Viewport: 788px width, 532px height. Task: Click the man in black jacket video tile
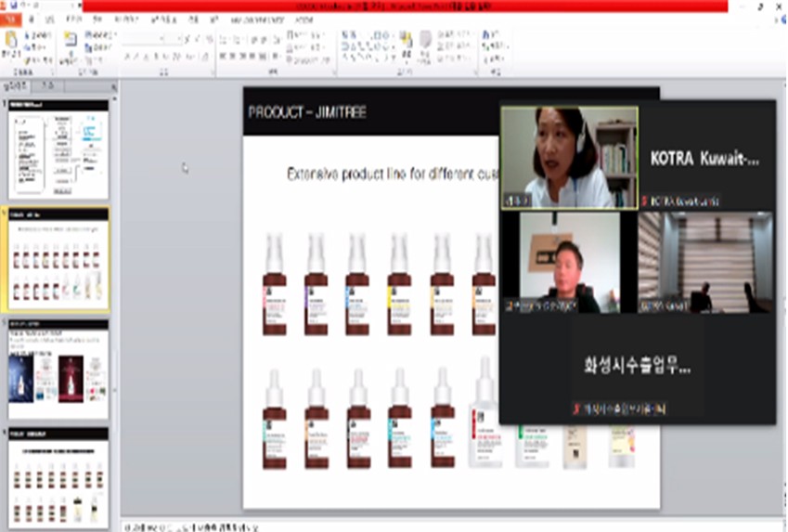pyautogui.click(x=569, y=263)
